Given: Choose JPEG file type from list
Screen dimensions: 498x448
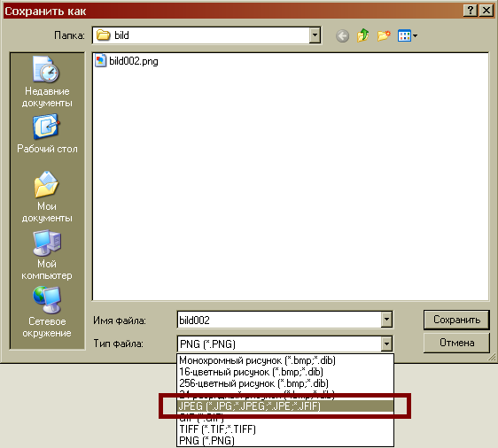Looking at the screenshot, I should 285,406.
